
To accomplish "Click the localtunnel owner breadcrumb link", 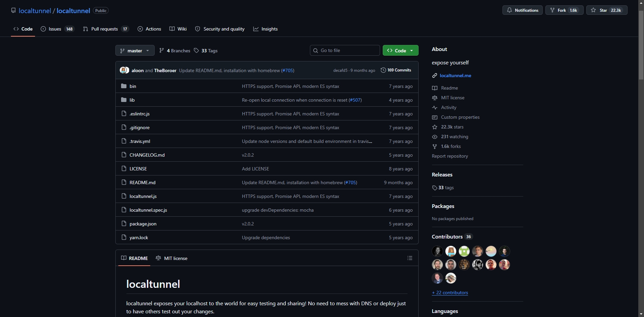I will tap(35, 10).
